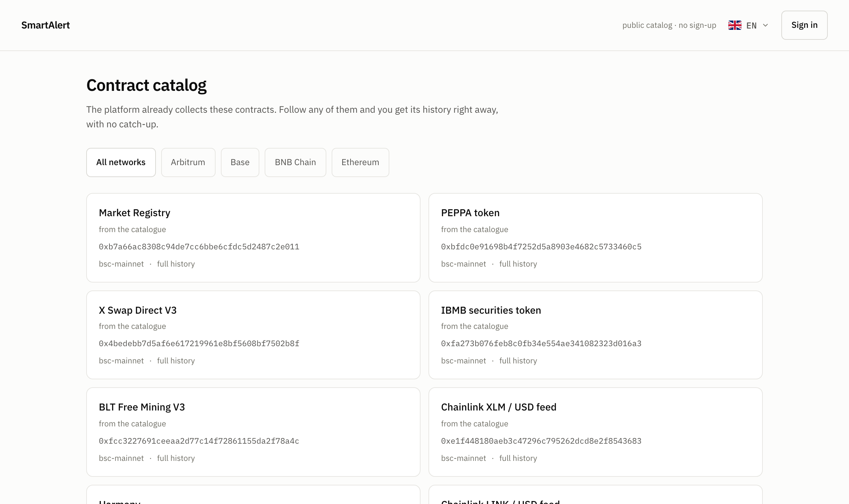The width and height of the screenshot is (849, 504).
Task: Click "from the catalogue" under Market Registry
Action: (132, 229)
